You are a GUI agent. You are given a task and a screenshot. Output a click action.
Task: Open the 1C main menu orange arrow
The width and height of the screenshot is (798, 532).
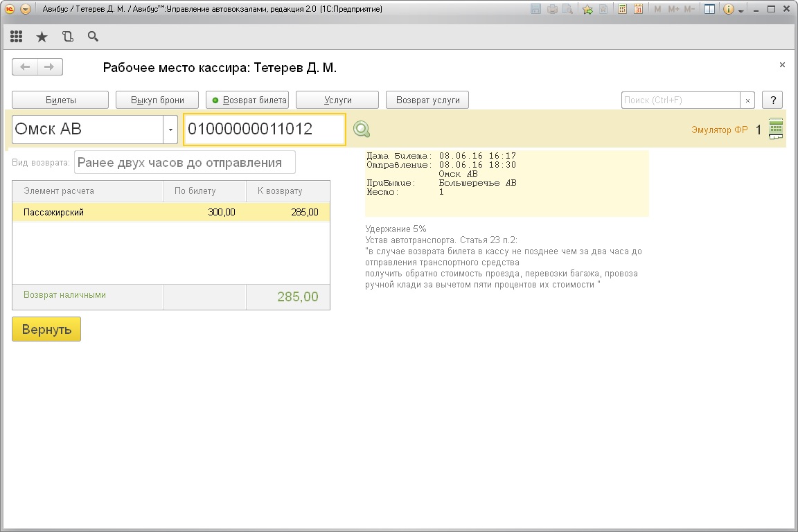[x=26, y=10]
